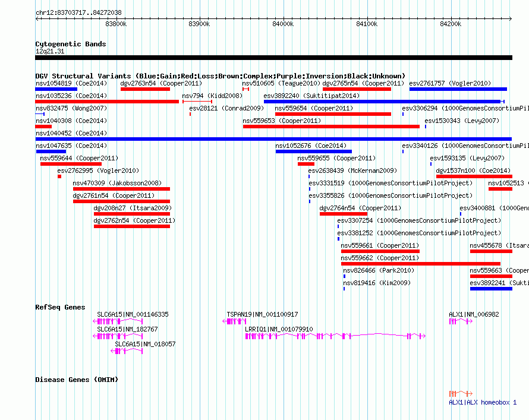This screenshot has width=529, height=420.
Task: Click the nsv1047635 (Coe2014) gain bar
Action: coord(51,151)
